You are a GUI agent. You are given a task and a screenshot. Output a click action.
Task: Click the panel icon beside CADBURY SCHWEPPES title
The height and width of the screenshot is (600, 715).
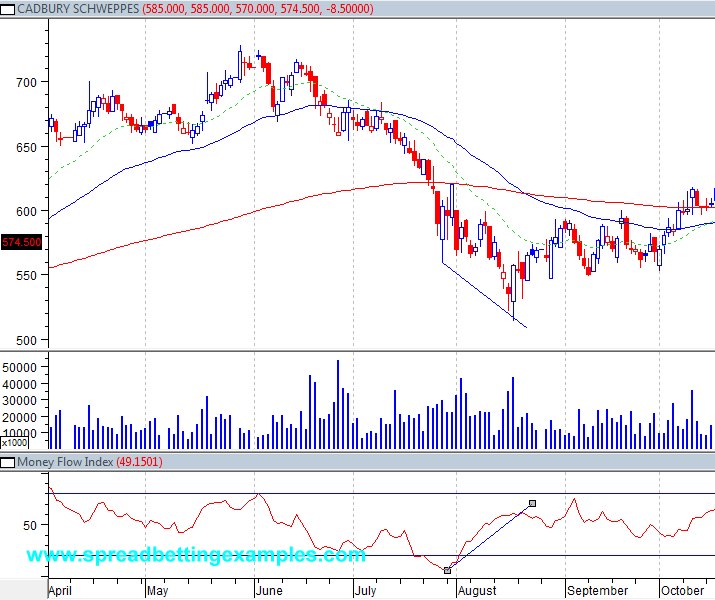[x=8, y=8]
